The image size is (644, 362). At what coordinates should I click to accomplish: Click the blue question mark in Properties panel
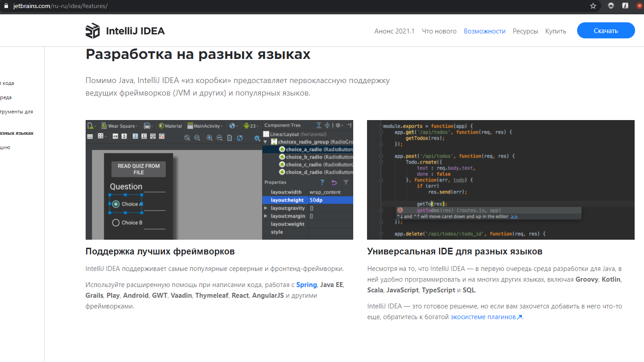coord(322,182)
